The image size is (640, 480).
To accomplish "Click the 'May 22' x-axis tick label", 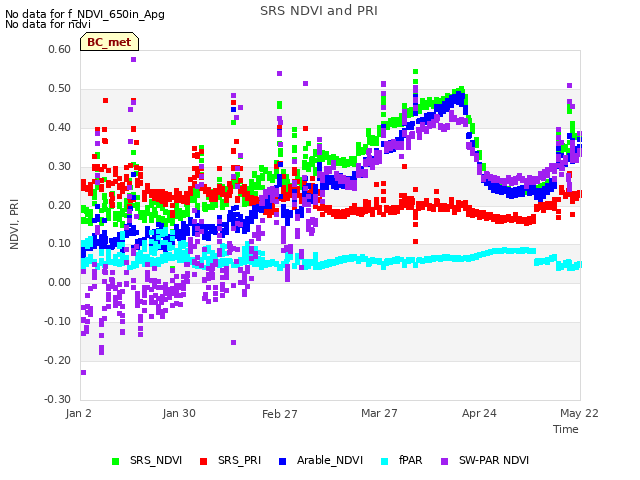I will [x=579, y=413].
